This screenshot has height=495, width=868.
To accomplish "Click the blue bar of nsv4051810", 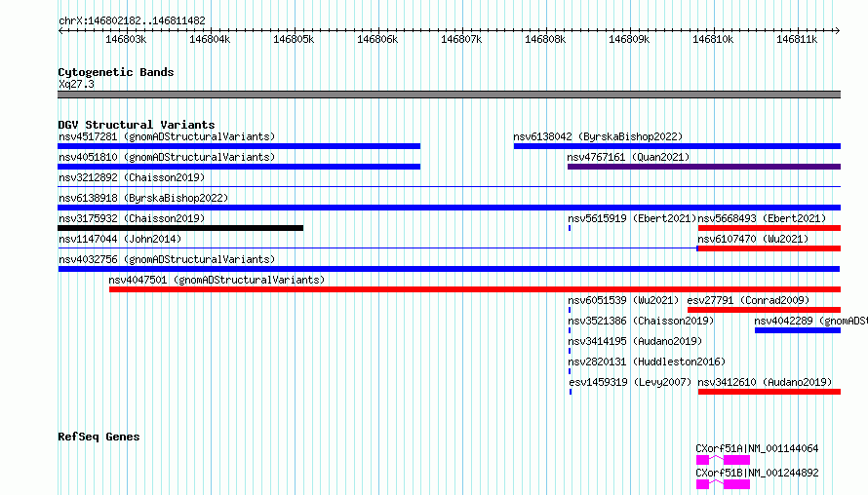I will point(239,167).
